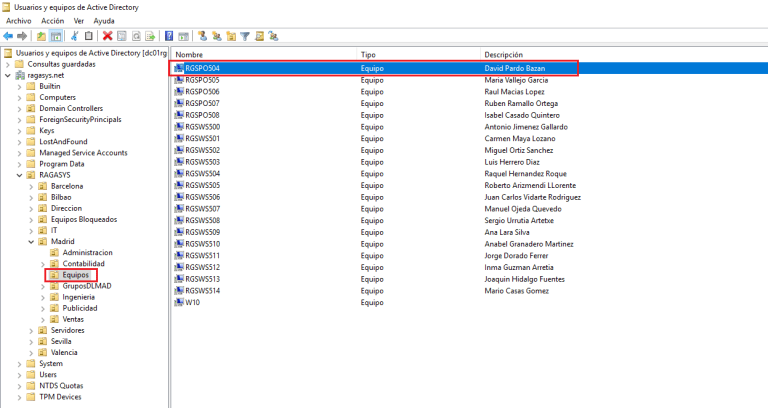
Task: Click the red Delete icon in toolbar
Action: [x=107, y=36]
